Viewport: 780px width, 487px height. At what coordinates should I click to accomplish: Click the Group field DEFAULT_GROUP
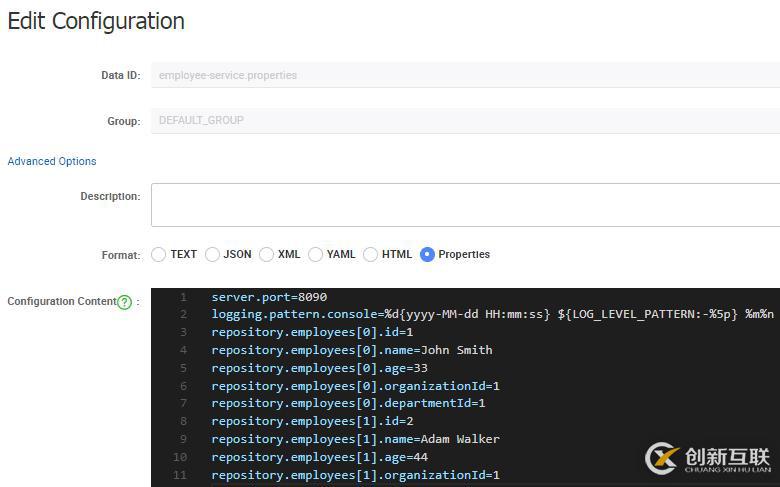(466, 120)
